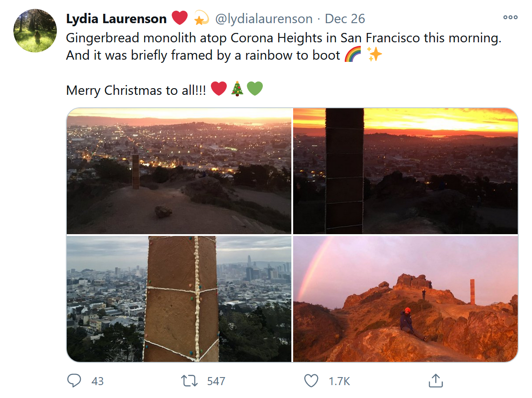Image resolution: width=532 pixels, height=398 pixels.
Task: Click the share upload icon
Action: point(435,380)
